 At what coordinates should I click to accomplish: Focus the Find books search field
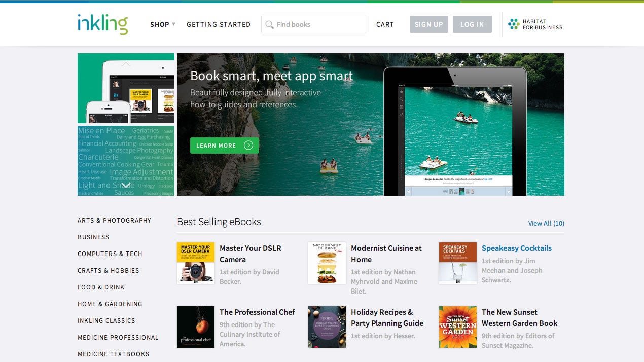pyautogui.click(x=313, y=24)
